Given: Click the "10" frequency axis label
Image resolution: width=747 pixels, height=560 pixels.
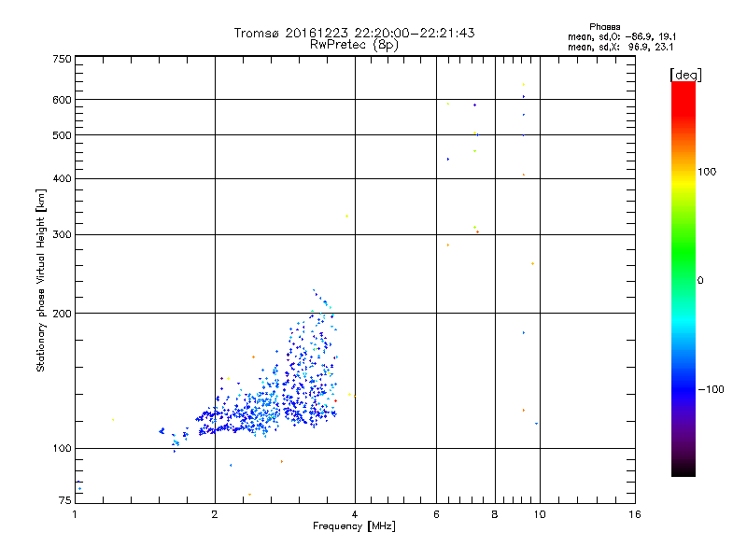Looking at the screenshot, I should click(x=540, y=514).
